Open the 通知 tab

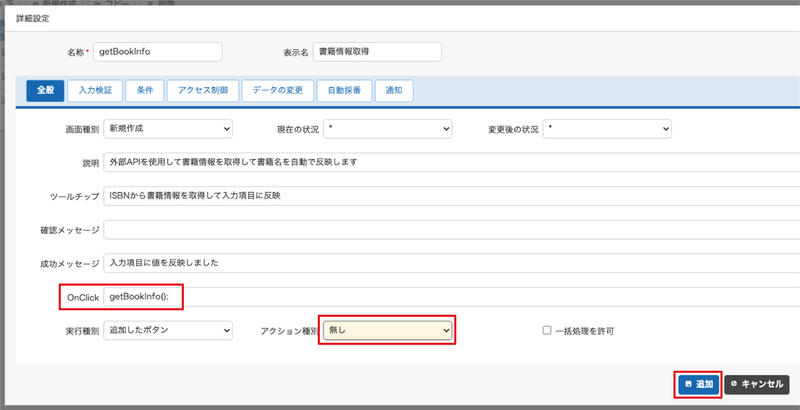[x=394, y=90]
